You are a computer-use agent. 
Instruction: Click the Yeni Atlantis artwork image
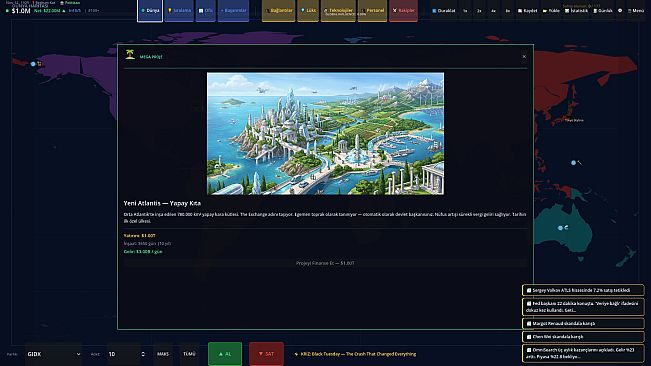(x=326, y=134)
